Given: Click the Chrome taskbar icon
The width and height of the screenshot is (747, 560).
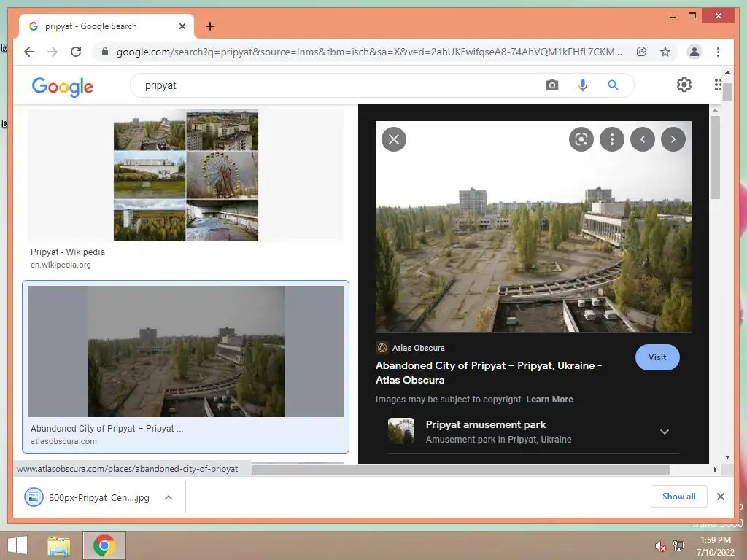Looking at the screenshot, I should click(x=104, y=545).
